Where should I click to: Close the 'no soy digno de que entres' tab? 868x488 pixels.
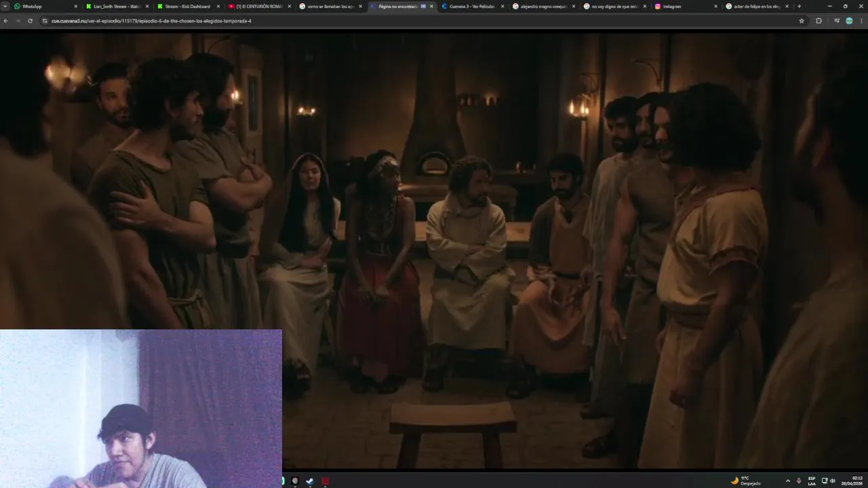click(645, 6)
